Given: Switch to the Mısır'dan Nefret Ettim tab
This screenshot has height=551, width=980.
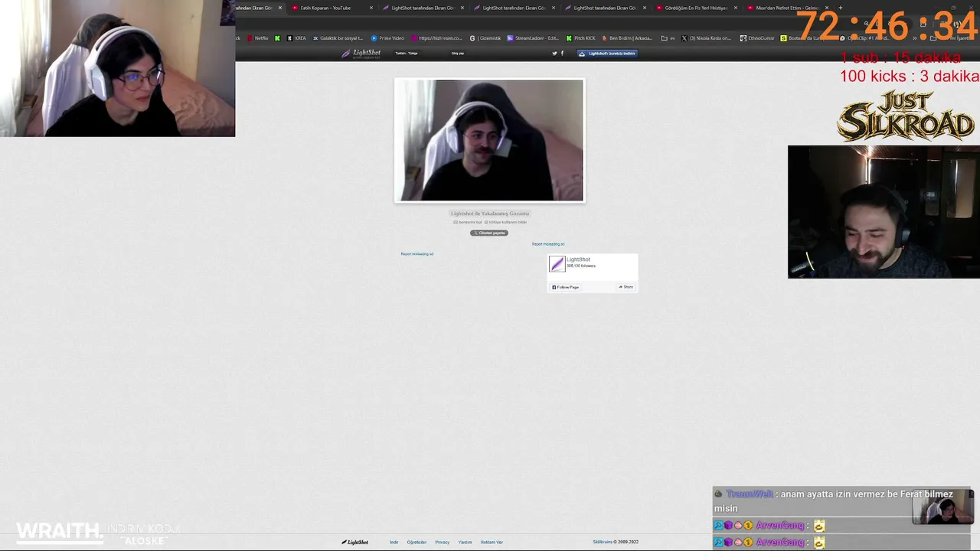Looking at the screenshot, I should tap(786, 8).
